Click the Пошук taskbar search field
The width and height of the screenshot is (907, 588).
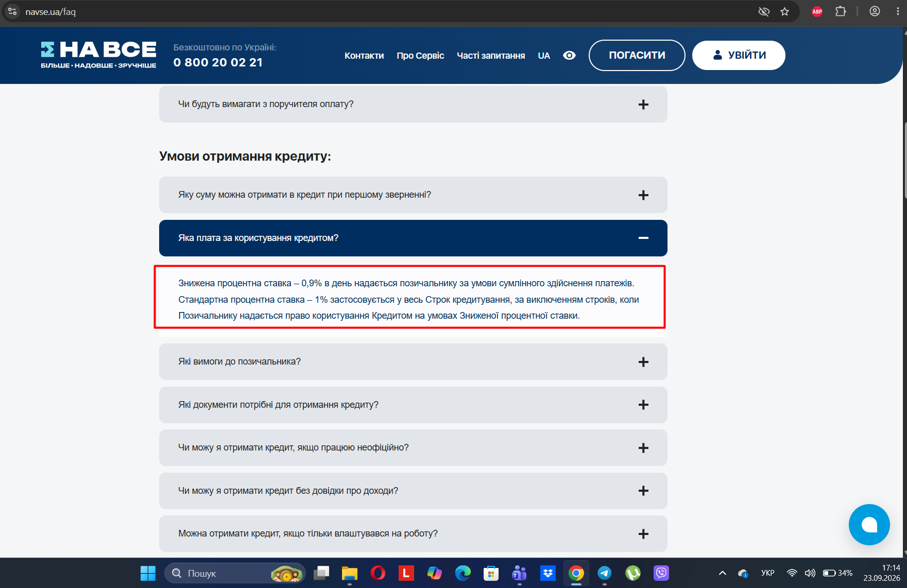pyautogui.click(x=235, y=573)
